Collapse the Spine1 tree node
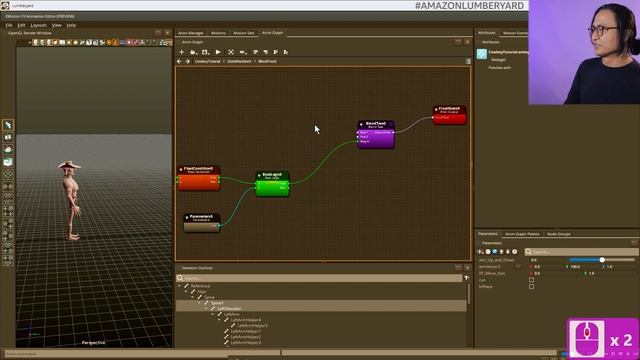The width and height of the screenshot is (640, 360). [x=199, y=303]
